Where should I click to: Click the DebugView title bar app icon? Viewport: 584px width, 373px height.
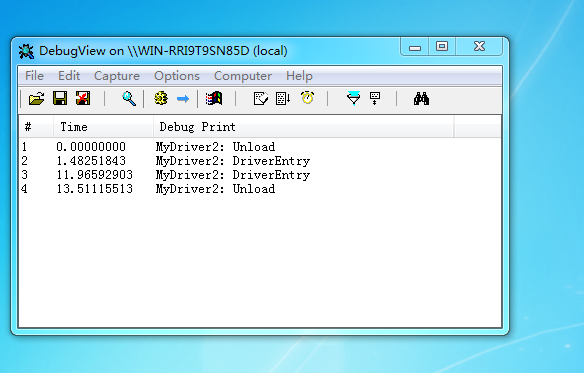(x=26, y=51)
